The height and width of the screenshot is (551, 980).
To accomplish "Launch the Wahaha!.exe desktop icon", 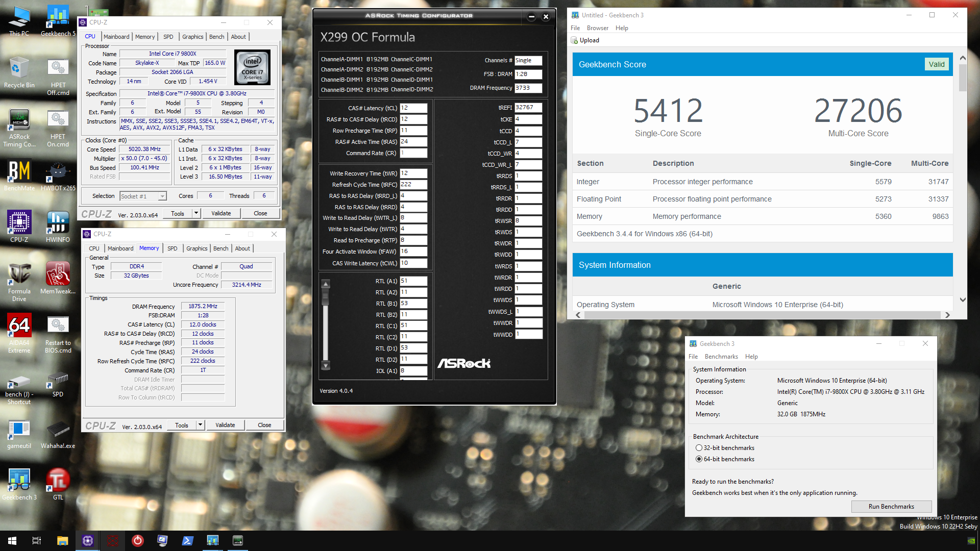I will click(58, 435).
